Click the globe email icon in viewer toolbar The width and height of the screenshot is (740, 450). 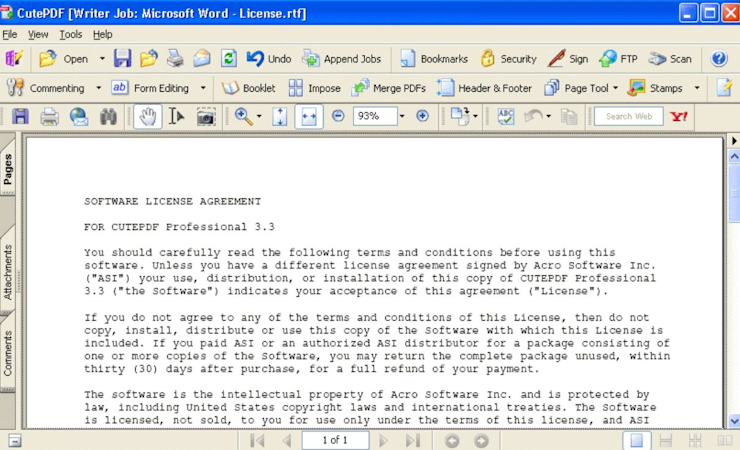click(x=79, y=117)
